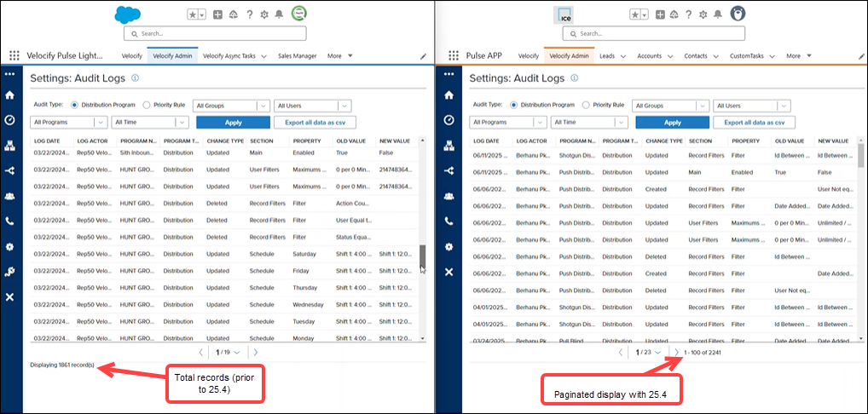Open the All Users dropdown in the left window
Image resolution: width=868 pixels, height=414 pixels.
(312, 106)
